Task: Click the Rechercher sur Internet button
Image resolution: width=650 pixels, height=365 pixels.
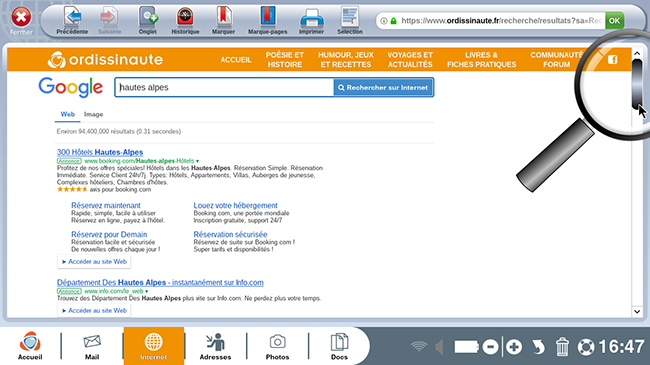Action: [x=383, y=88]
